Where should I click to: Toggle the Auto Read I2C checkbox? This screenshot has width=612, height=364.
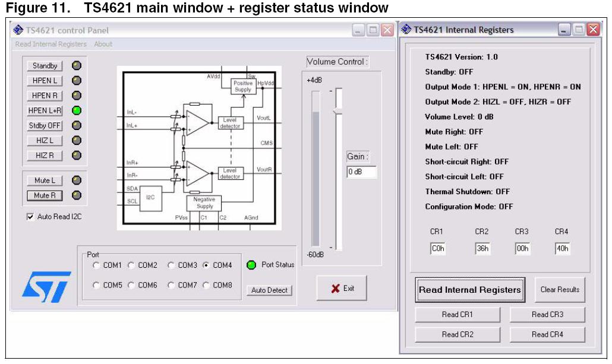pos(30,217)
